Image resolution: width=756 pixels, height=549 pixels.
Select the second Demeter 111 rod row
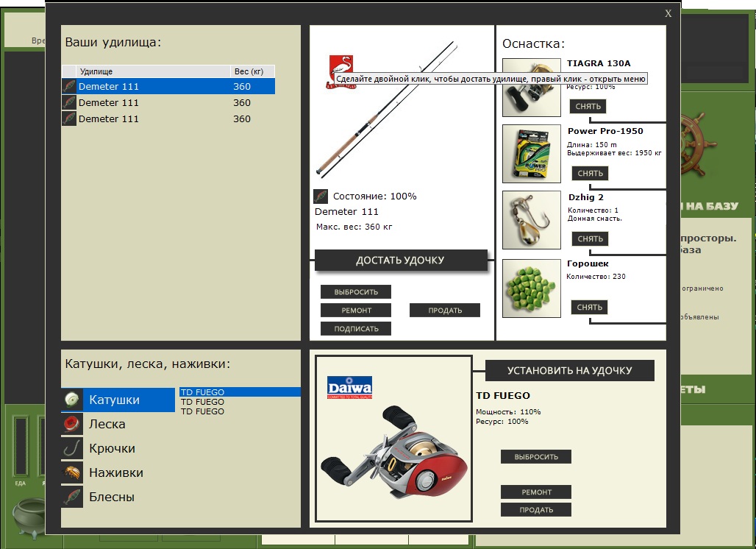pos(168,102)
